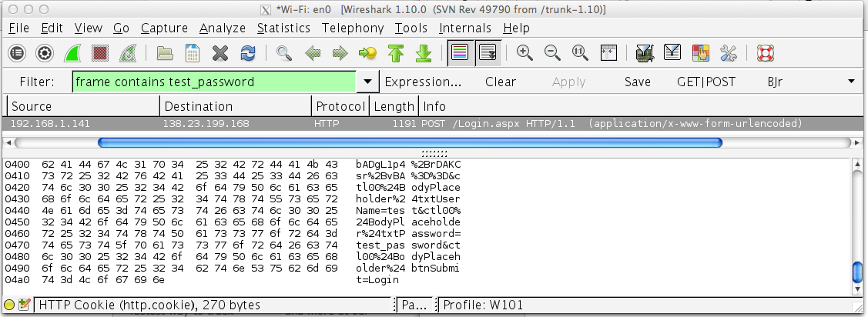Toggle auto scroll in live capture
Image resolution: width=868 pixels, height=317 pixels.
pos(488,53)
